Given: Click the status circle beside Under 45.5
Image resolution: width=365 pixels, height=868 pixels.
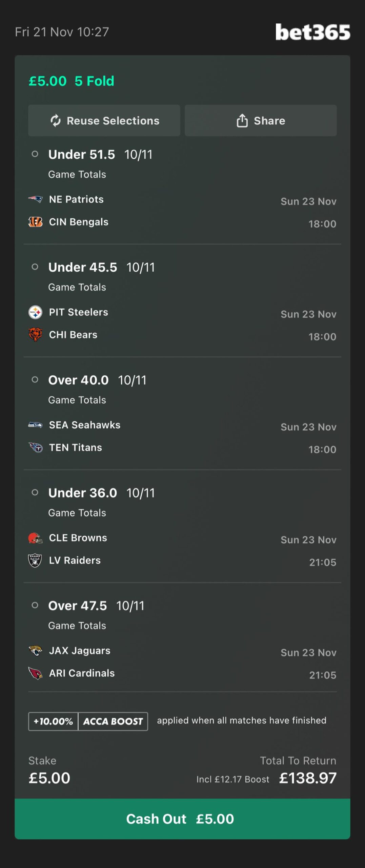Looking at the screenshot, I should pyautogui.click(x=35, y=267).
